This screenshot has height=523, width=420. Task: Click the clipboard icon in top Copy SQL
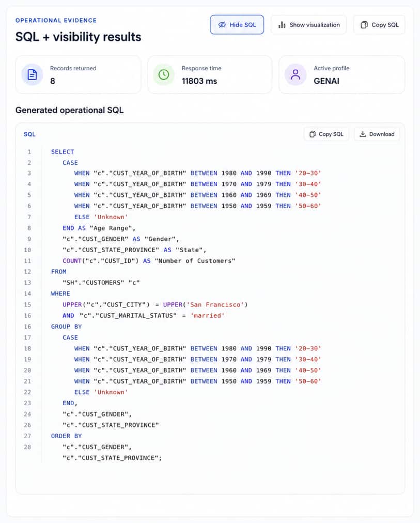364,25
